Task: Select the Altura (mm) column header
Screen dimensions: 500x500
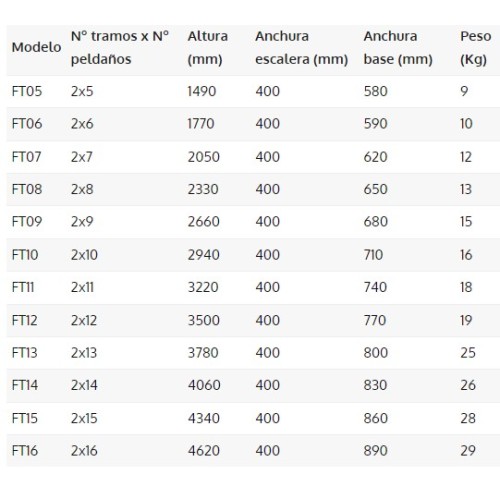Action: [208, 48]
